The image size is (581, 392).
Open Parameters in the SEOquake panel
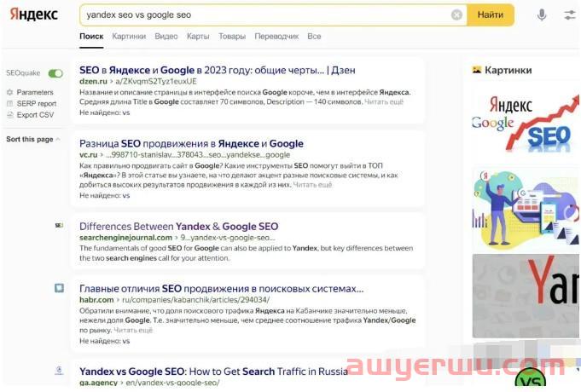click(35, 92)
